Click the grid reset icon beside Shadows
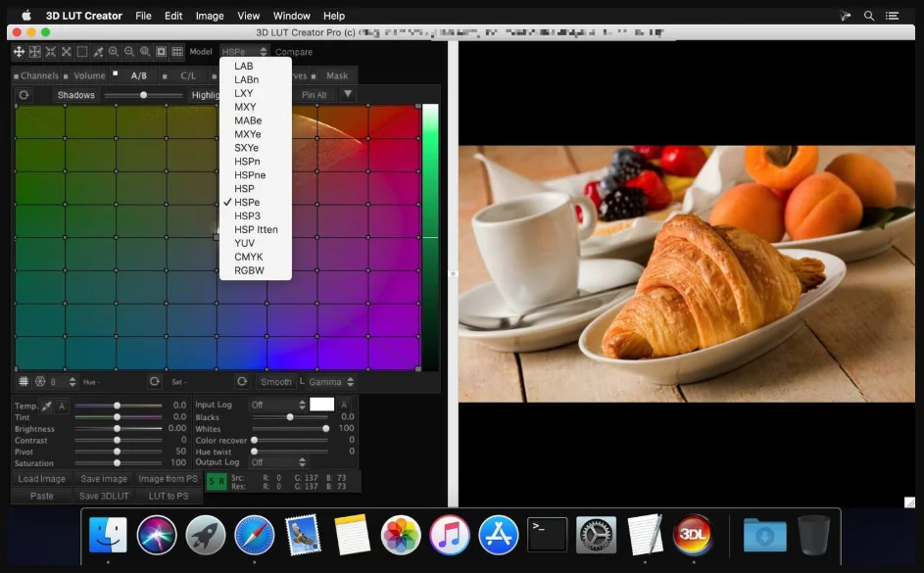This screenshot has height=573, width=924. tap(24, 95)
